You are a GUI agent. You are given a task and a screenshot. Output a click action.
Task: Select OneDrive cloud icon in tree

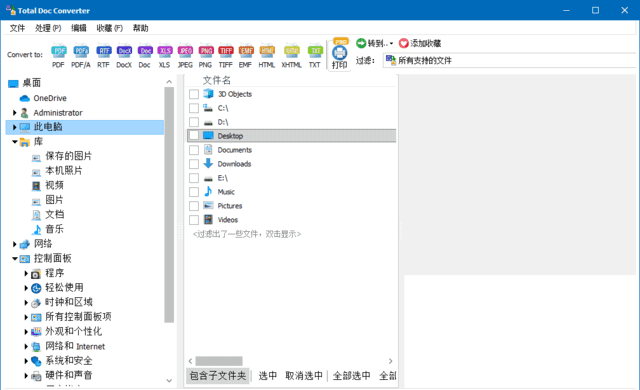pyautogui.click(x=24, y=98)
